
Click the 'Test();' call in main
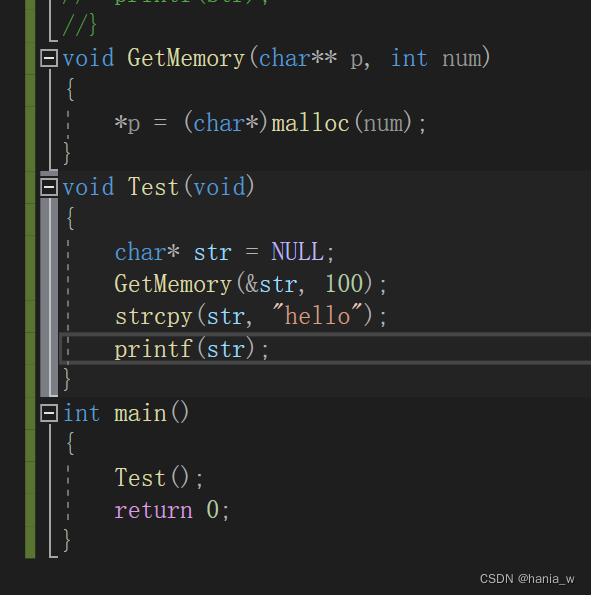tap(159, 477)
